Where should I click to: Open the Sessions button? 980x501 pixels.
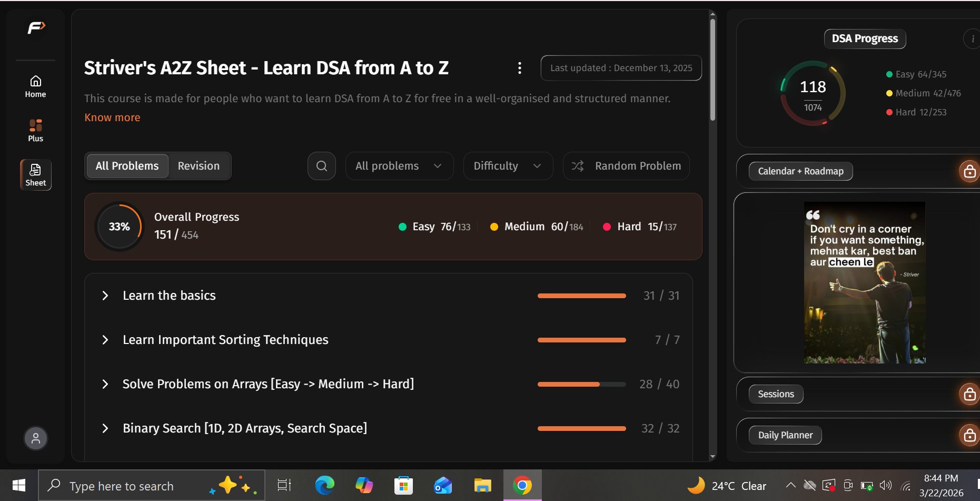[x=776, y=394]
